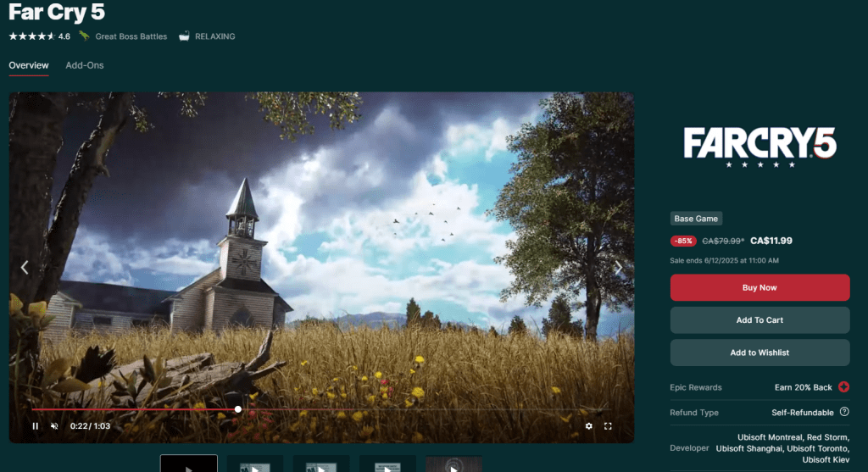Click the FARCRY5 logo image
868x472 pixels.
[759, 147]
